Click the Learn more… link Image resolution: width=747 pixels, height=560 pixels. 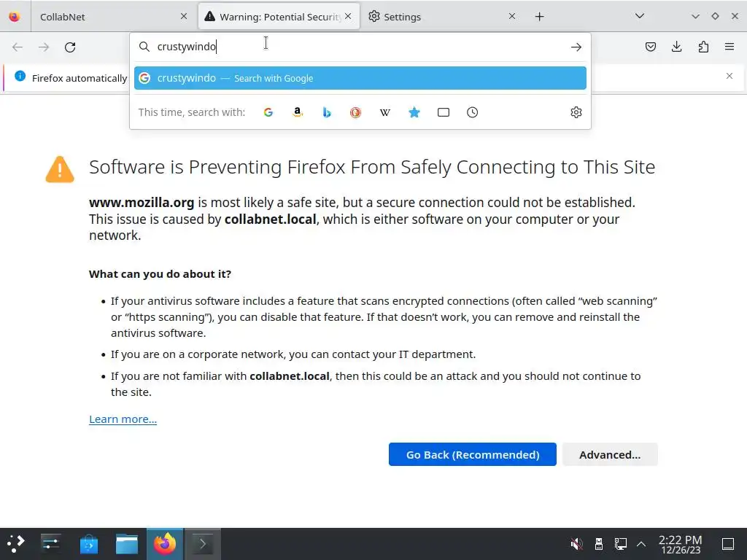(123, 419)
